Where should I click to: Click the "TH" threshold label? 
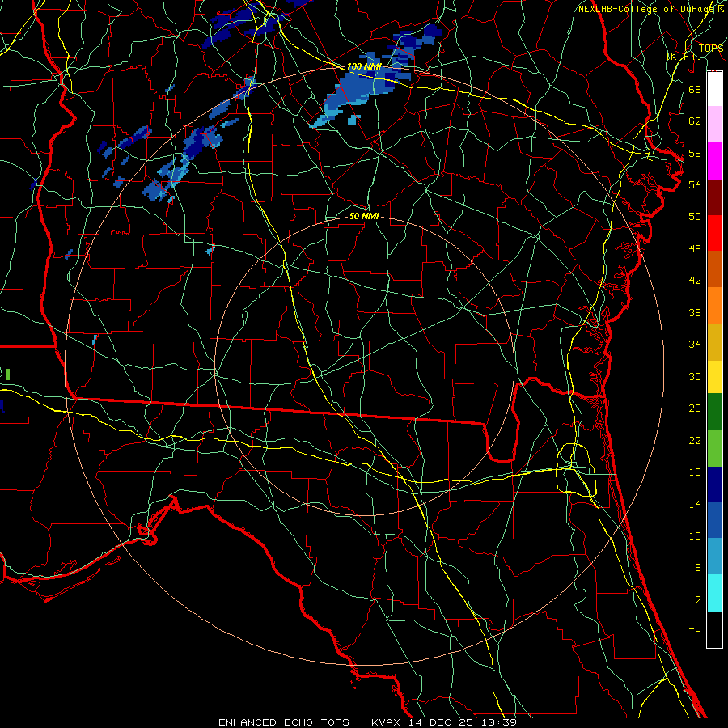pos(695,632)
